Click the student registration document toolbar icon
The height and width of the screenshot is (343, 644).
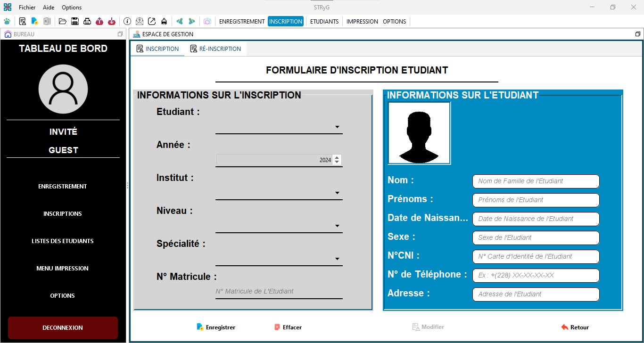coord(22,21)
